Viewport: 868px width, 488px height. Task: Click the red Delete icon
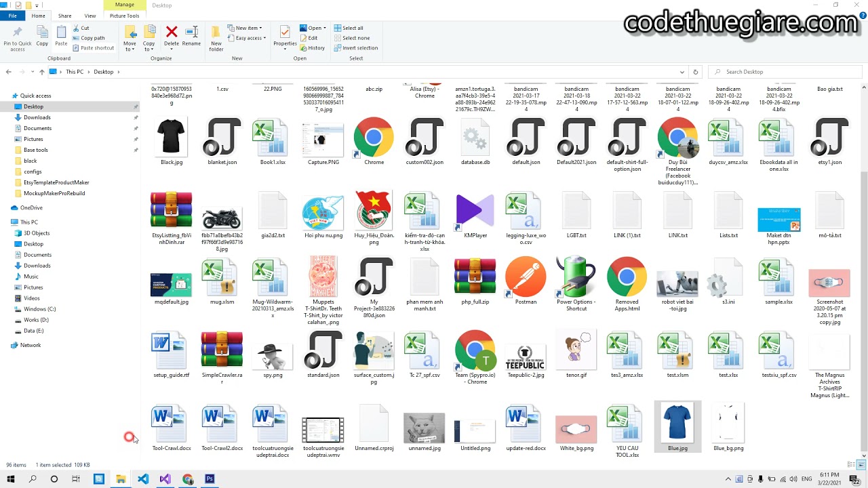172,32
